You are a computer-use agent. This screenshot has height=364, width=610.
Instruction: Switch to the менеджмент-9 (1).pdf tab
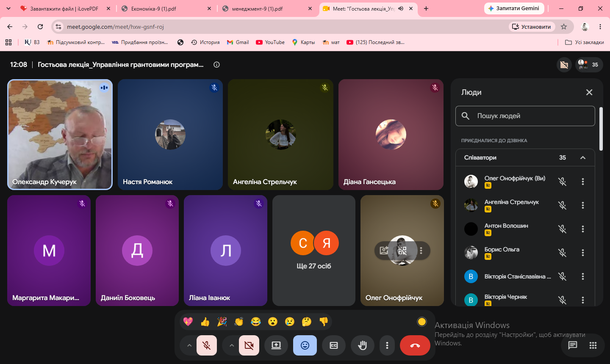pos(267,8)
